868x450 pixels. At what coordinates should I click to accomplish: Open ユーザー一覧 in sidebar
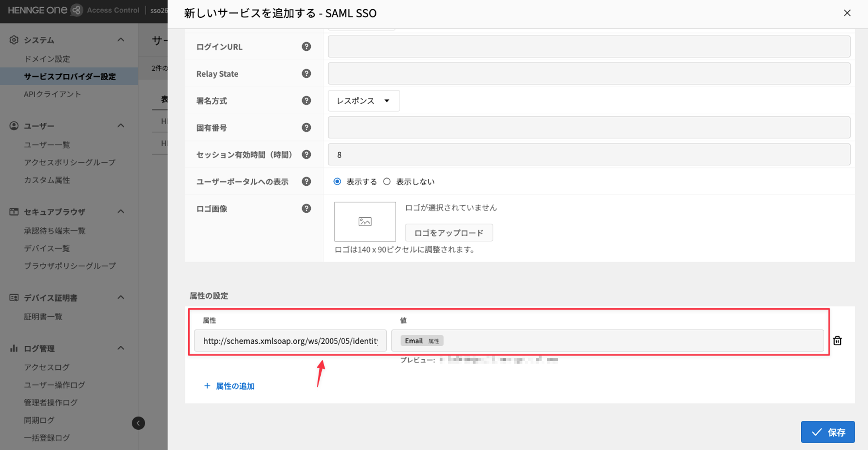pyautogui.click(x=47, y=145)
